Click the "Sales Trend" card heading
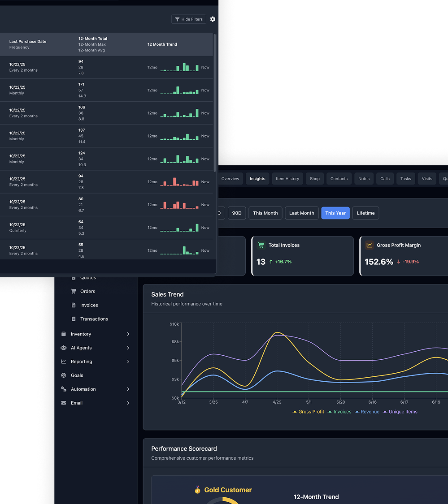448x504 pixels. (167, 294)
